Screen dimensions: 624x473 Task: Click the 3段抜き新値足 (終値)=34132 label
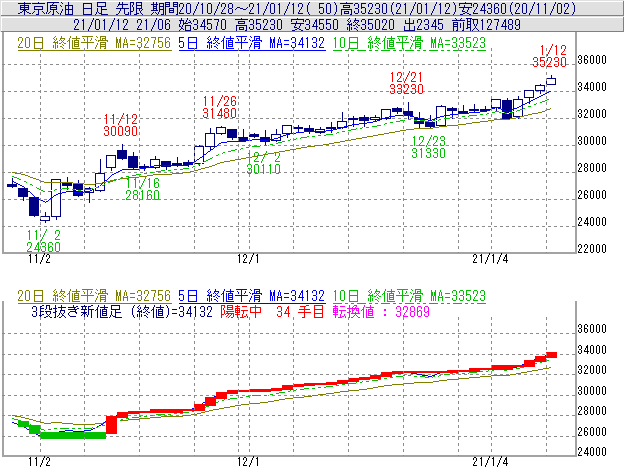122,311
